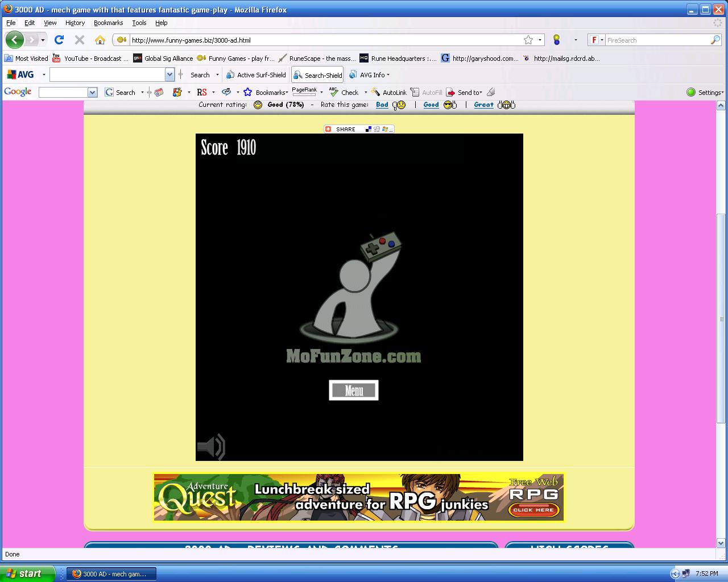Bookmark this page with the star icon
Viewport: 728px width, 582px height.
[x=528, y=40]
